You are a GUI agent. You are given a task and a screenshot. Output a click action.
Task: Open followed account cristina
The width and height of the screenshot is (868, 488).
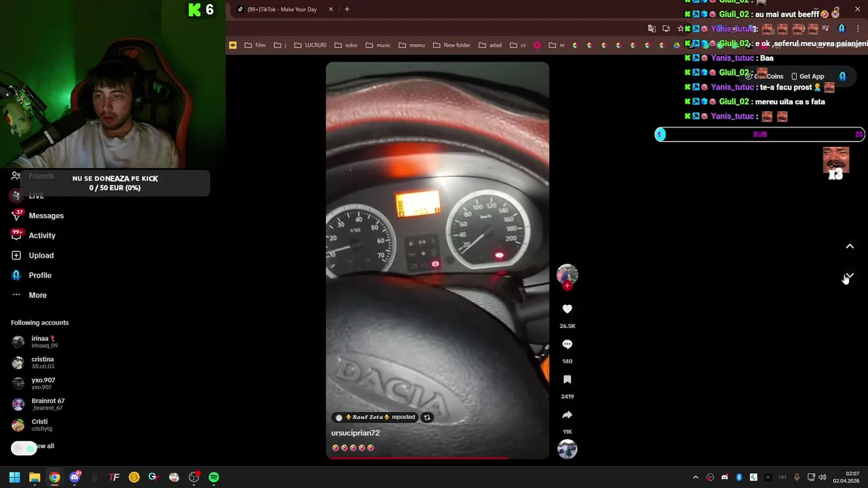42,363
